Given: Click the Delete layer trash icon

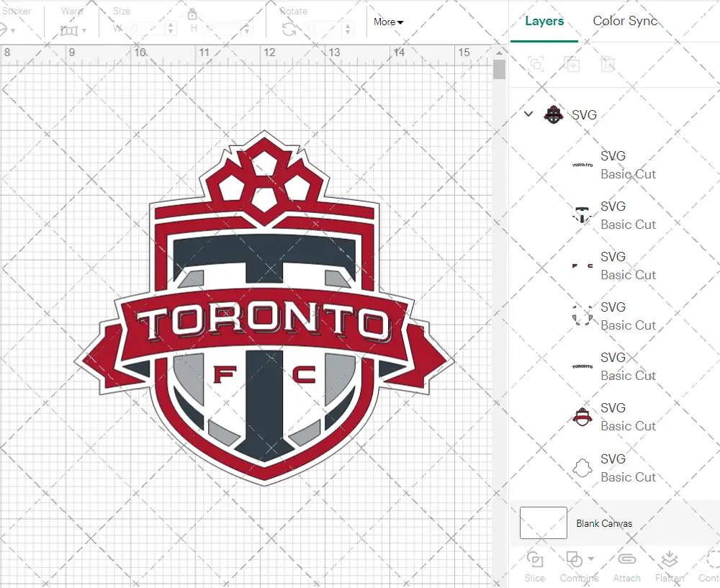Looking at the screenshot, I should click(608, 64).
